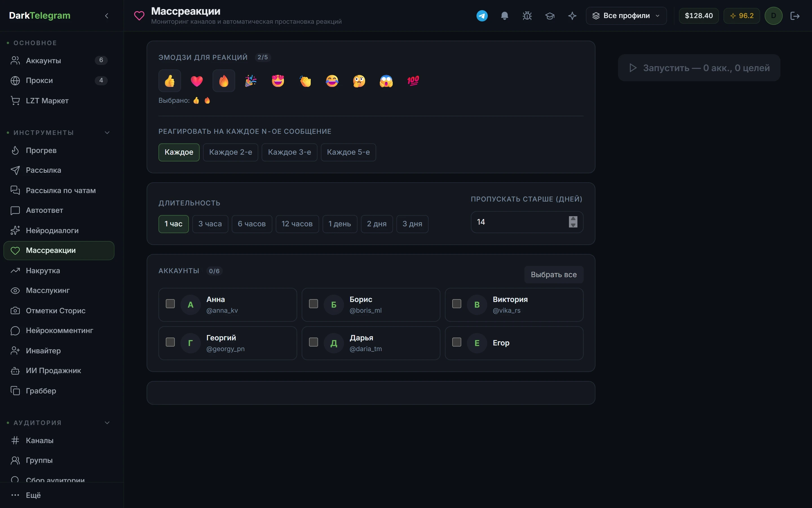This screenshot has width=812, height=508.
Task: Open notifications bell
Action: (504, 16)
